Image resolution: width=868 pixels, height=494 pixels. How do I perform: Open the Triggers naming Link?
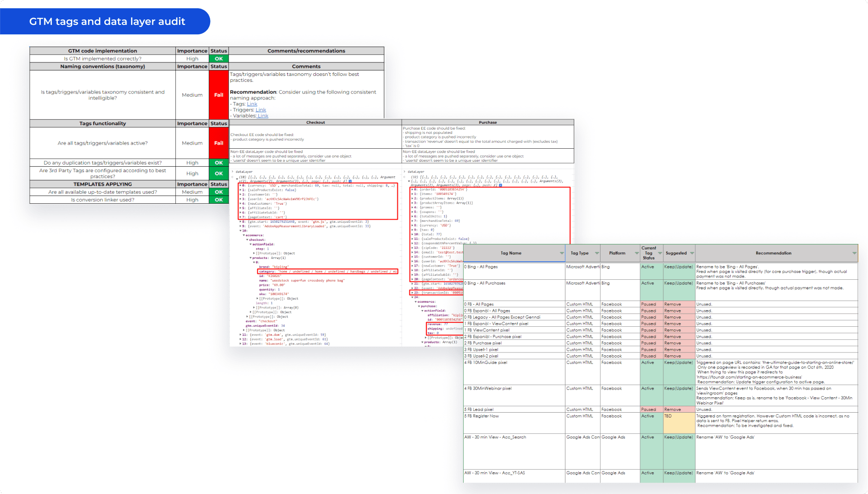(261, 110)
